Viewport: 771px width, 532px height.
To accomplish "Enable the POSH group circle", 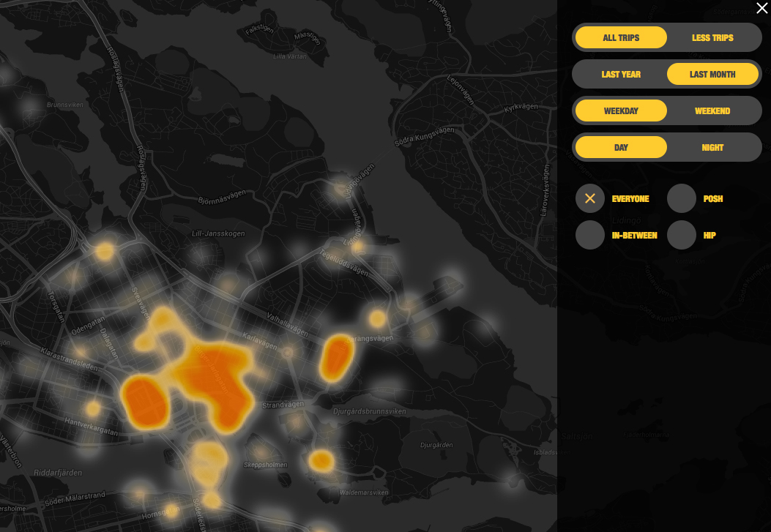I will point(682,198).
